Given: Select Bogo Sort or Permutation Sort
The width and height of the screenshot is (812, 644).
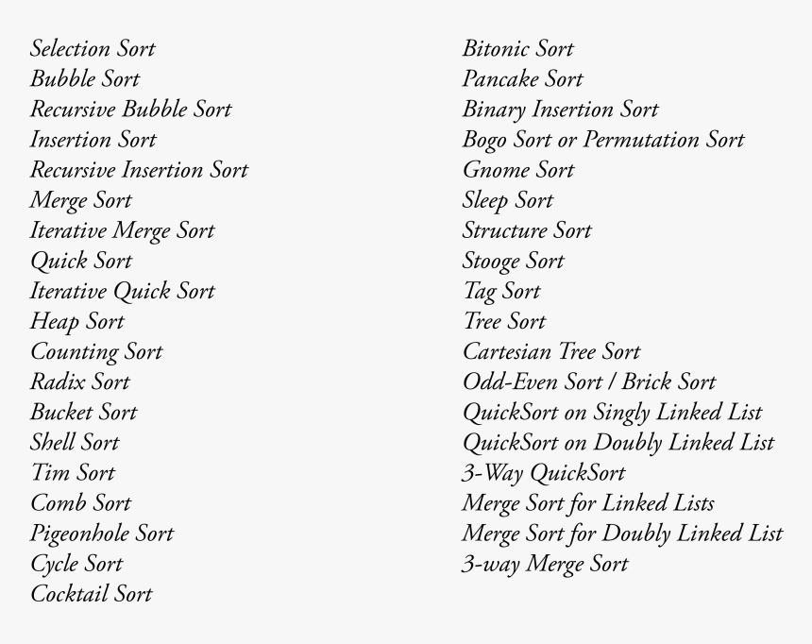Looking at the screenshot, I should tap(603, 140).
